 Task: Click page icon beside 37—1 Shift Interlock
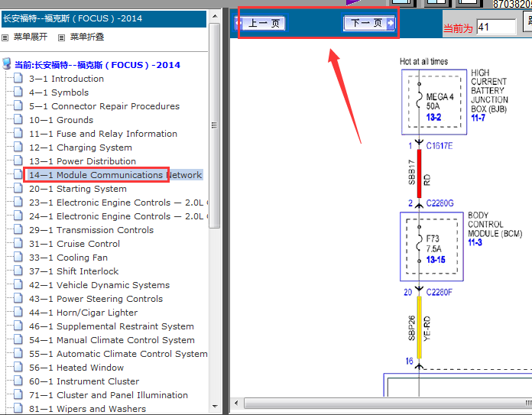(18, 271)
